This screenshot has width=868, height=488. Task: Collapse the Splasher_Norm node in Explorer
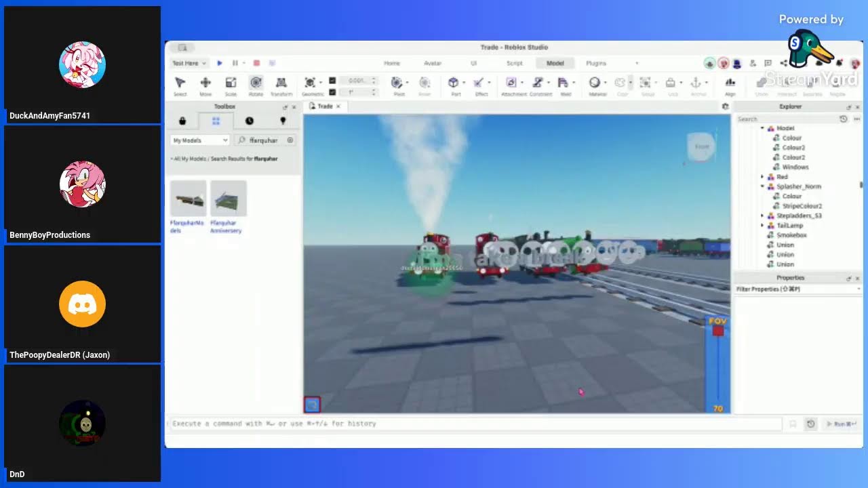(x=763, y=186)
